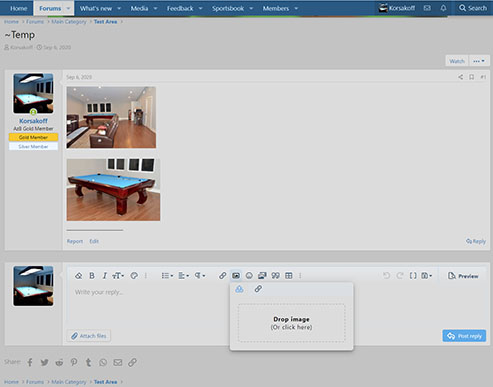Bookmark the first post
This screenshot has width=493, height=387.
click(472, 77)
